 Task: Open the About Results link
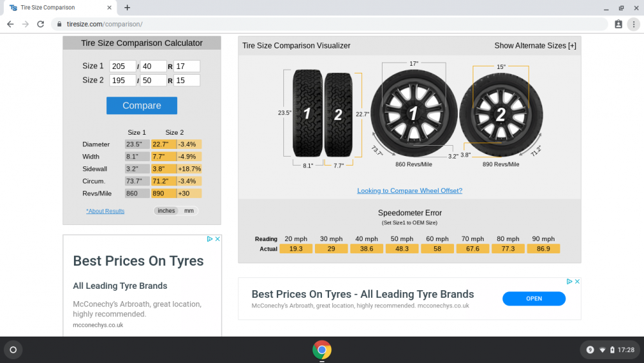coord(105,211)
